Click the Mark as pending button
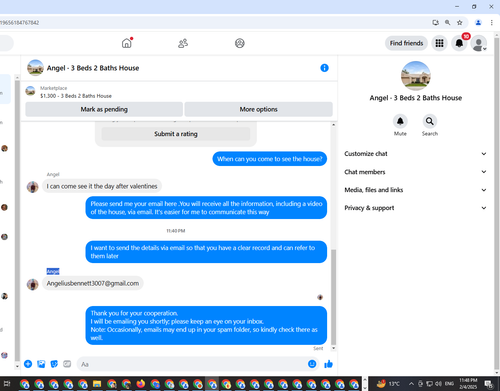The width and height of the screenshot is (500, 391). click(x=104, y=109)
